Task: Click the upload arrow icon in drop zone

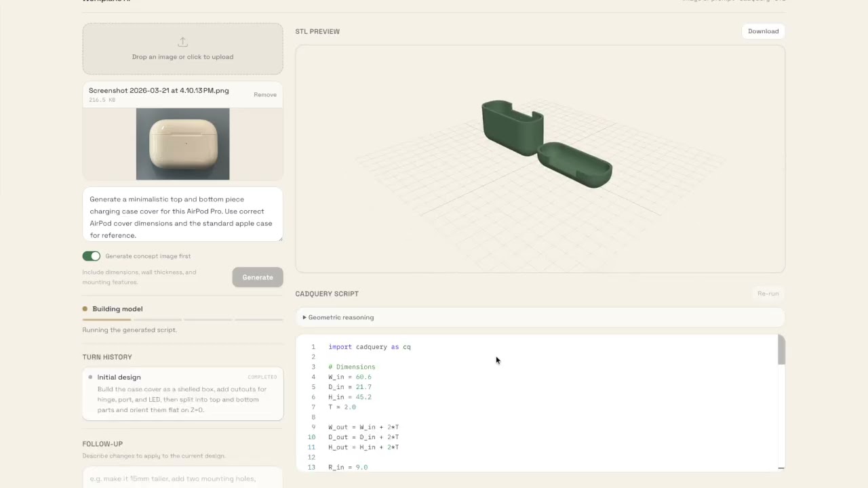Action: coord(182,42)
